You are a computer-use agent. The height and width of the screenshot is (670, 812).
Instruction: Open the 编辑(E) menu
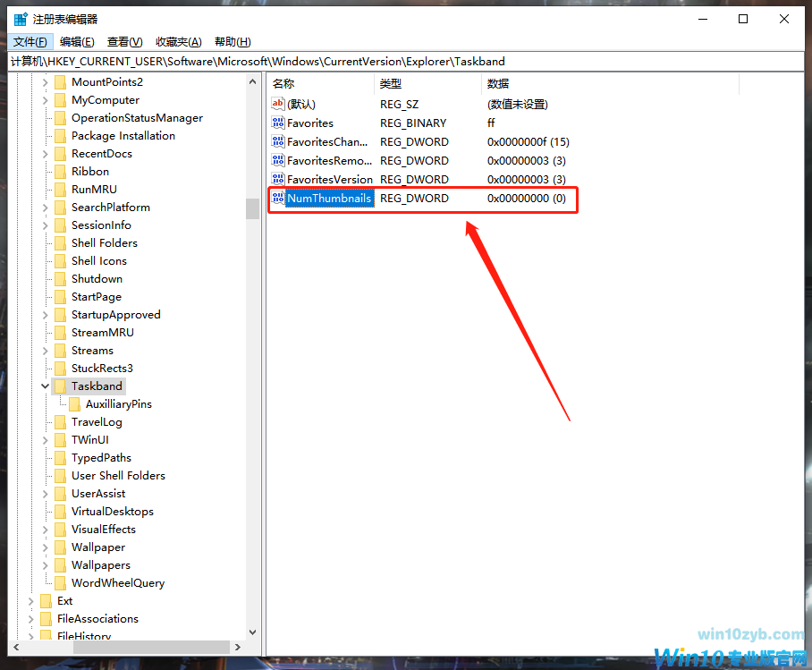point(77,42)
